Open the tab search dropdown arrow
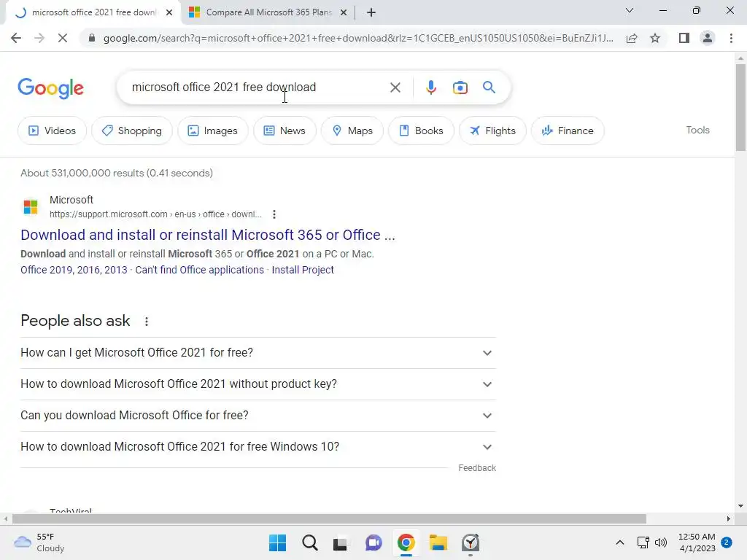Image resolution: width=747 pixels, height=560 pixels. tap(630, 10)
